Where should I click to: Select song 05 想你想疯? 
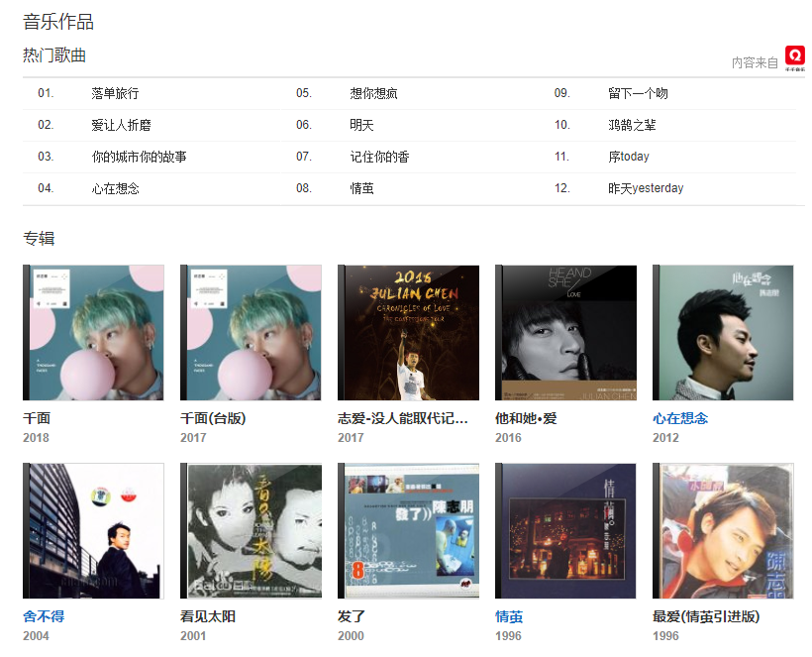click(x=373, y=93)
